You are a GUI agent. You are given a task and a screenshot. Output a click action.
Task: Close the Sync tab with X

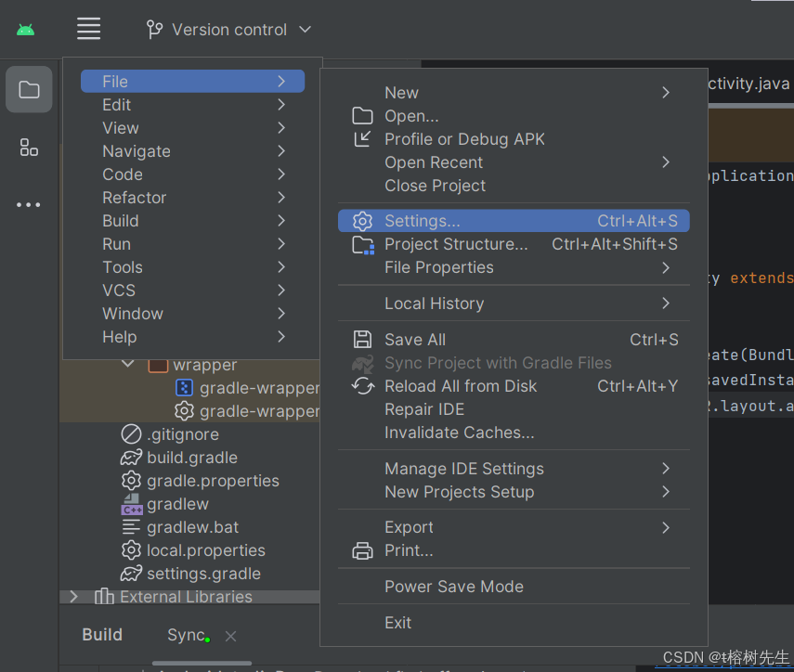point(231,636)
